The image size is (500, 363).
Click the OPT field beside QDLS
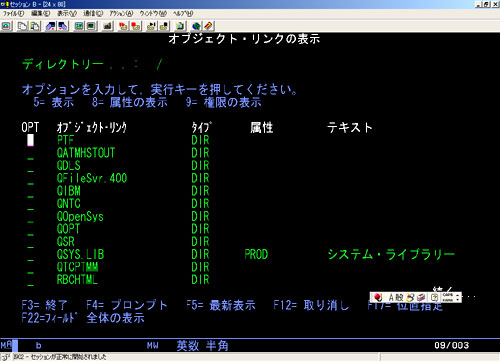coord(30,166)
